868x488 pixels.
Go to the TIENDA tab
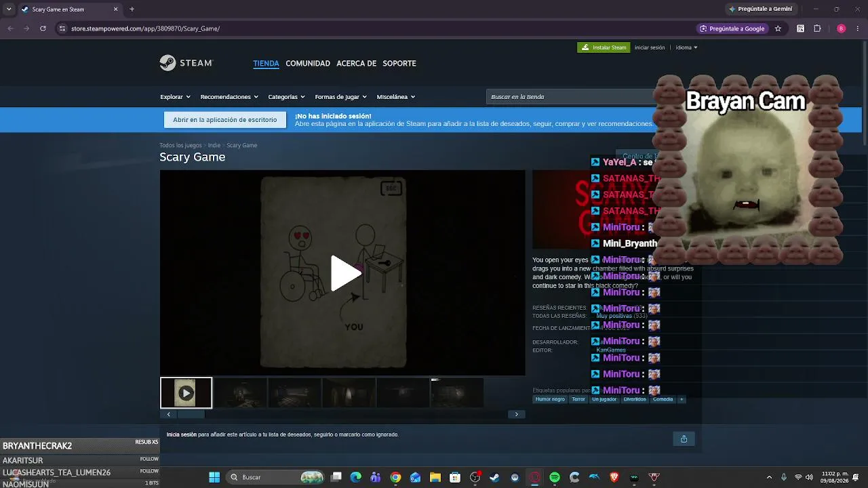[x=266, y=63]
